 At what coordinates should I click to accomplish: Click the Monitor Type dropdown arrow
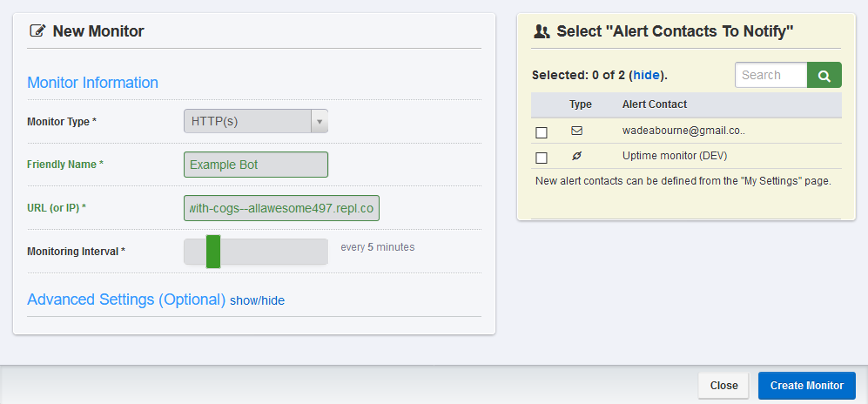[x=320, y=122]
